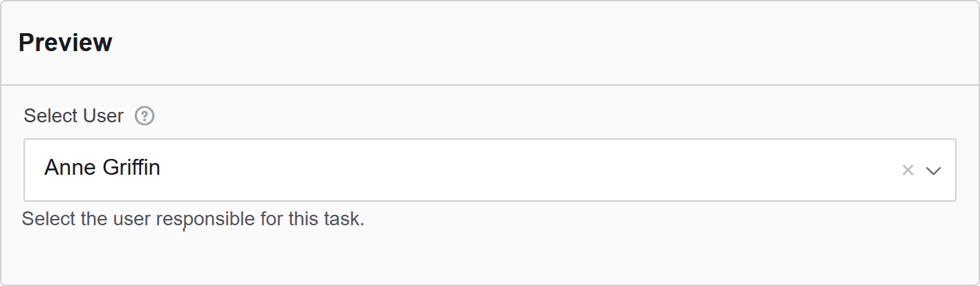Click the Preview panel heading
The height and width of the screenshot is (286, 980).
pos(65,43)
